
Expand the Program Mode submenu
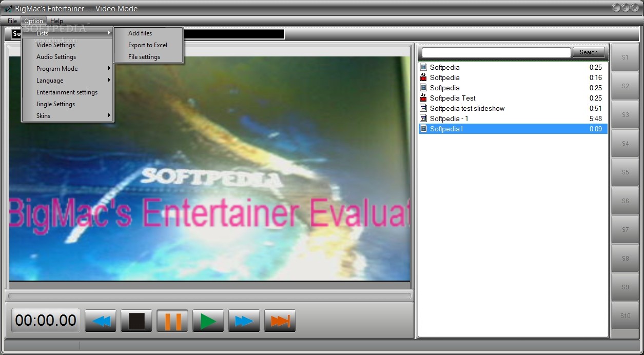click(67, 69)
